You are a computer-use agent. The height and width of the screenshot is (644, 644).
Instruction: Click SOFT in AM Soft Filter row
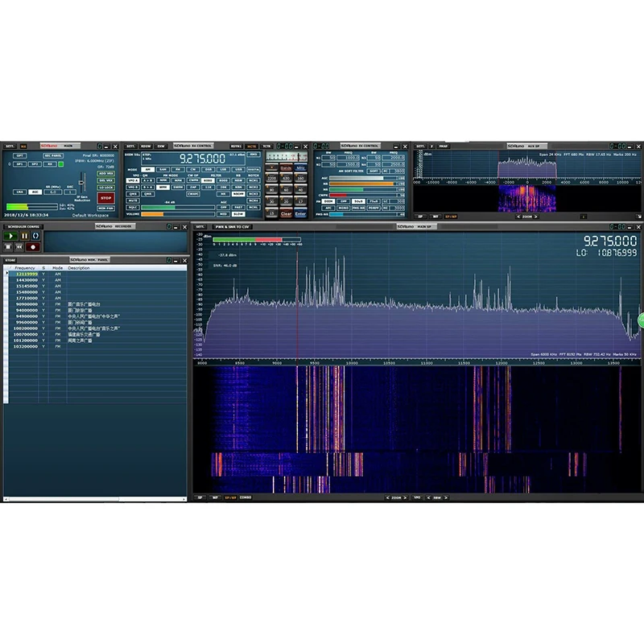[x=374, y=171]
